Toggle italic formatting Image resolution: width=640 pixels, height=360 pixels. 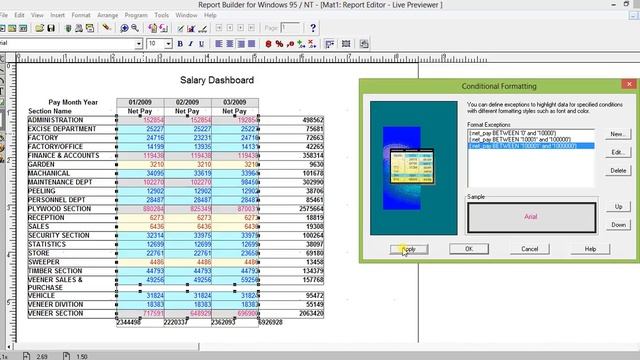pyautogui.click(x=191, y=44)
